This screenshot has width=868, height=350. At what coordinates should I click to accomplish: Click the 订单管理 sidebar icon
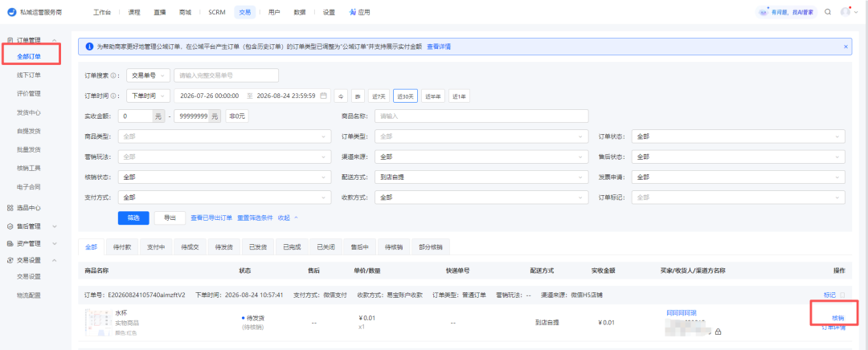(x=10, y=40)
